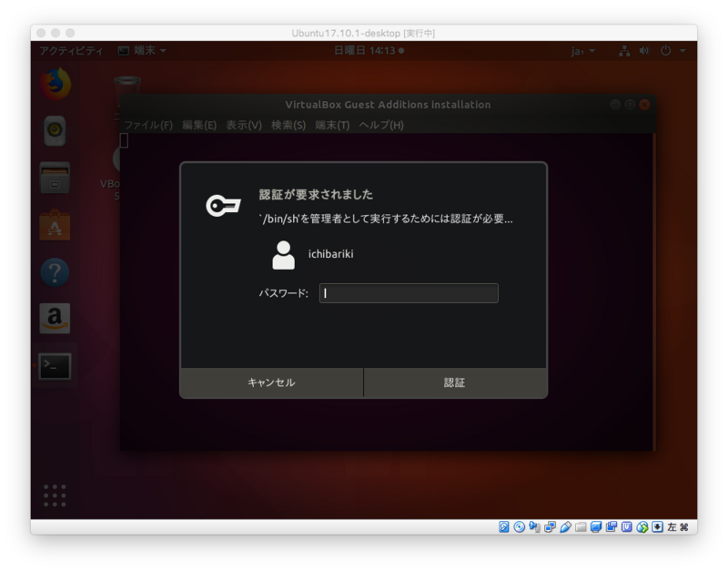Open the shared folders status icon

click(581, 527)
